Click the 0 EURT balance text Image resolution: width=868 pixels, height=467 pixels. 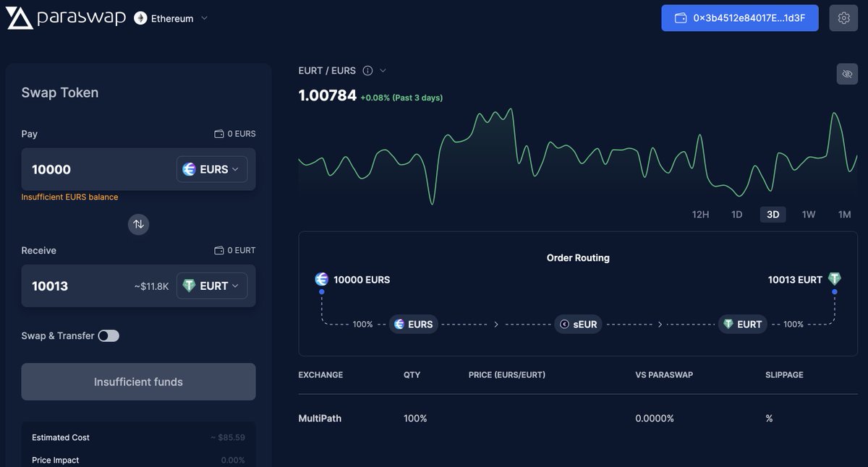(x=242, y=250)
